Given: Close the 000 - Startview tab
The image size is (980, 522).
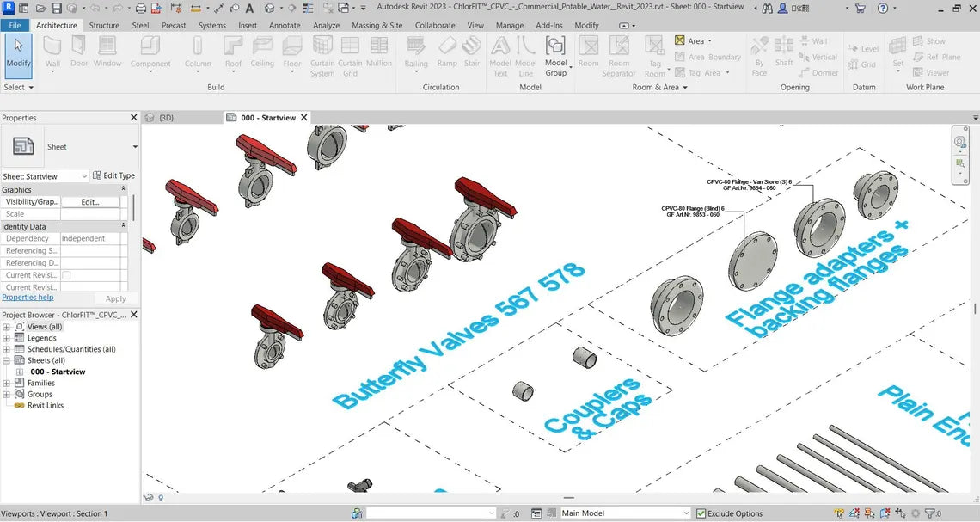Looking at the screenshot, I should (304, 118).
